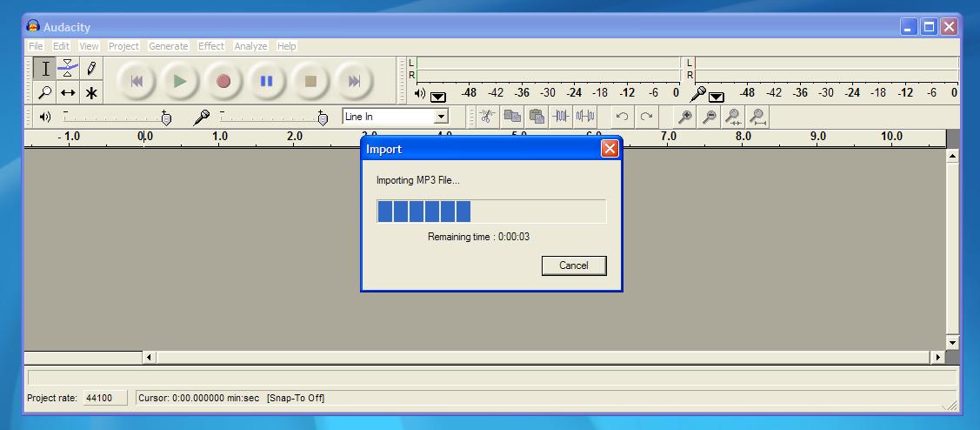
Task: Click the Audacity title bar icon
Action: click(33, 26)
